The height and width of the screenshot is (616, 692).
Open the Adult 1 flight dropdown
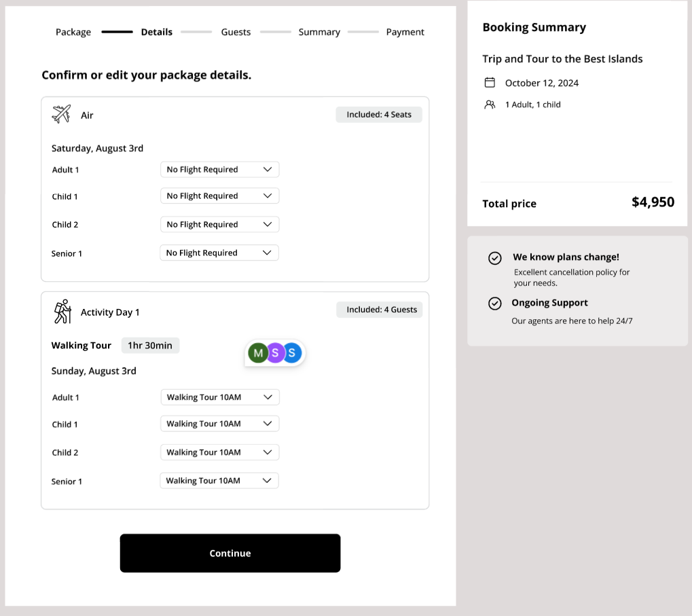pyautogui.click(x=219, y=169)
